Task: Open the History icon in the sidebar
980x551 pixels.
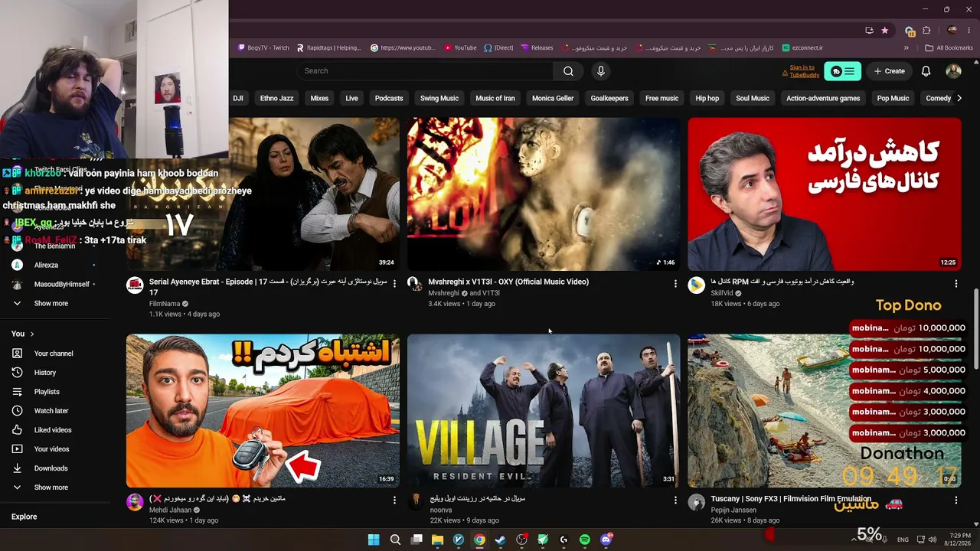Action: point(17,373)
